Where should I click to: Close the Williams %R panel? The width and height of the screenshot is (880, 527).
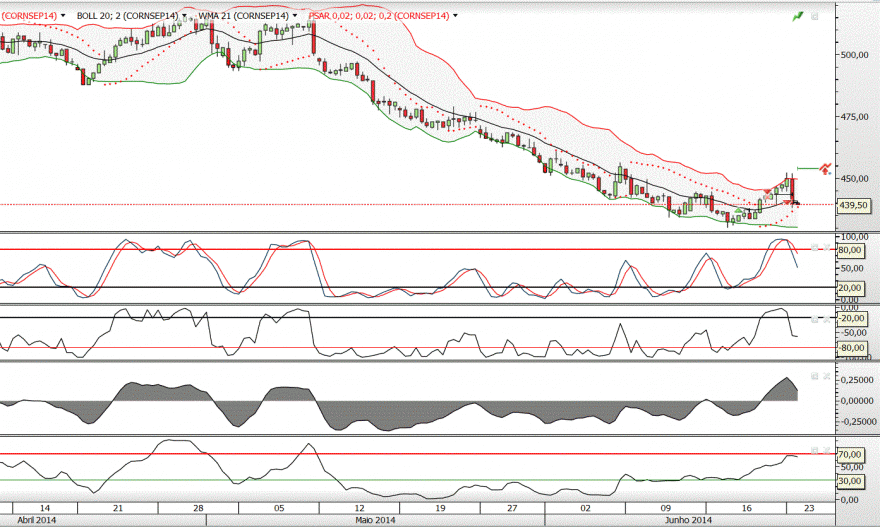tap(827, 319)
